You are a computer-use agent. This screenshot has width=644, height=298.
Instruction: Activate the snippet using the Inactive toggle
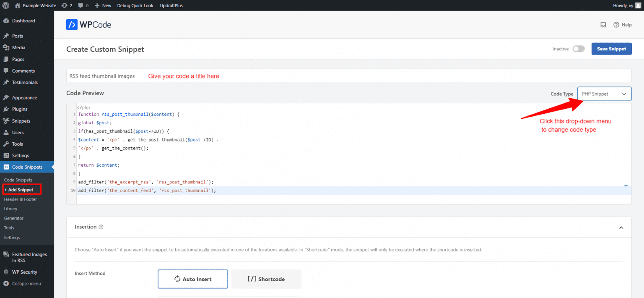[x=579, y=49]
